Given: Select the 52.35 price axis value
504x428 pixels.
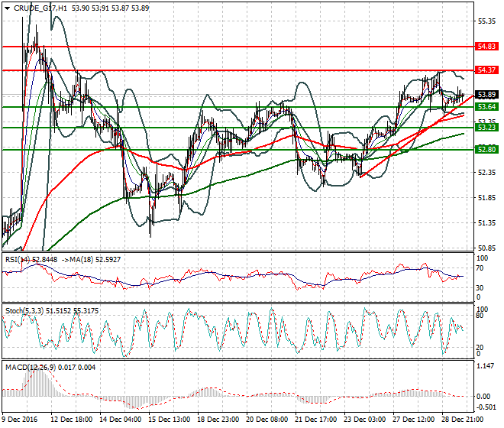Looking at the screenshot, I should click(486, 173).
